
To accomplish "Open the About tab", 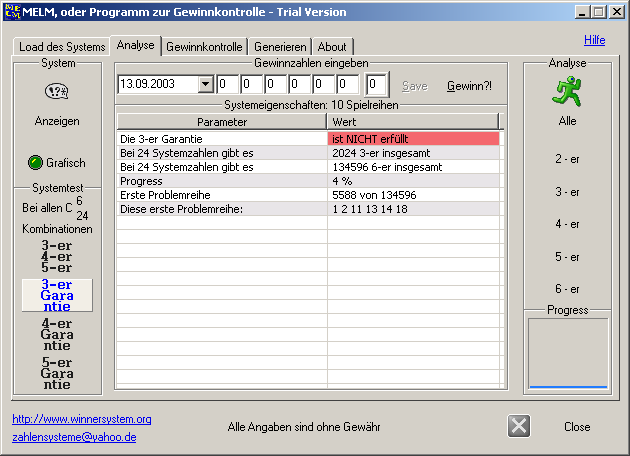I will [x=332, y=47].
